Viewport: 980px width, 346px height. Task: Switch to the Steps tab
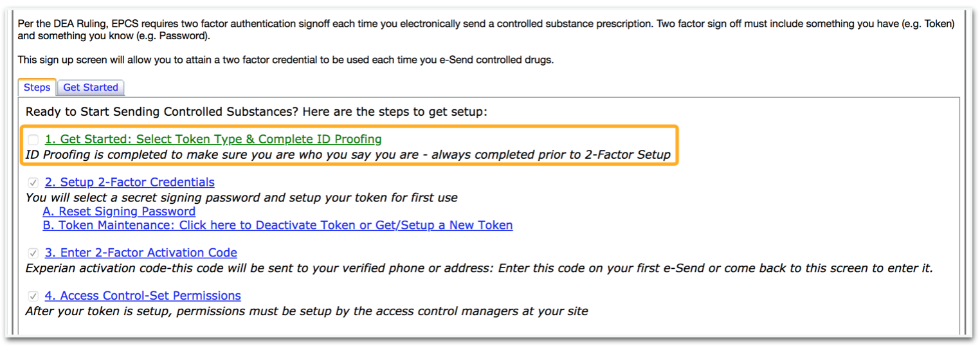coord(37,87)
